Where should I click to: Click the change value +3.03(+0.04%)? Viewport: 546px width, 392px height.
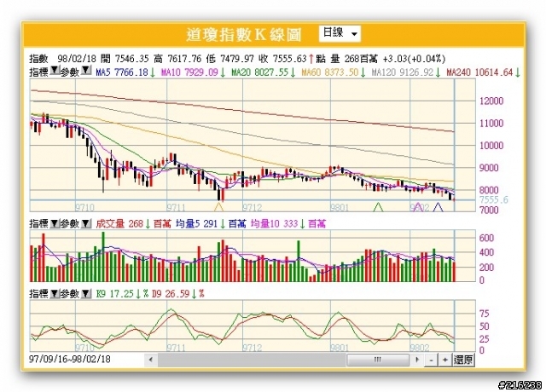[414, 59]
